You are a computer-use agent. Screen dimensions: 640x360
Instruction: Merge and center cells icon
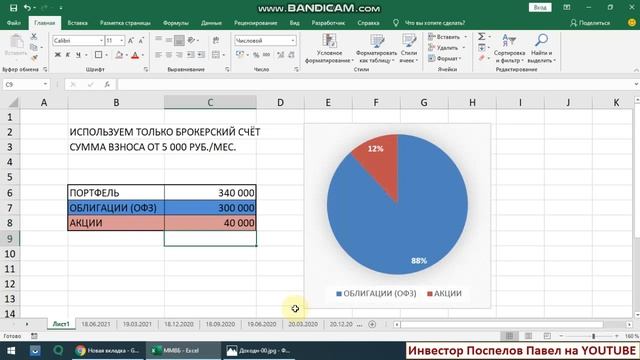(x=216, y=55)
